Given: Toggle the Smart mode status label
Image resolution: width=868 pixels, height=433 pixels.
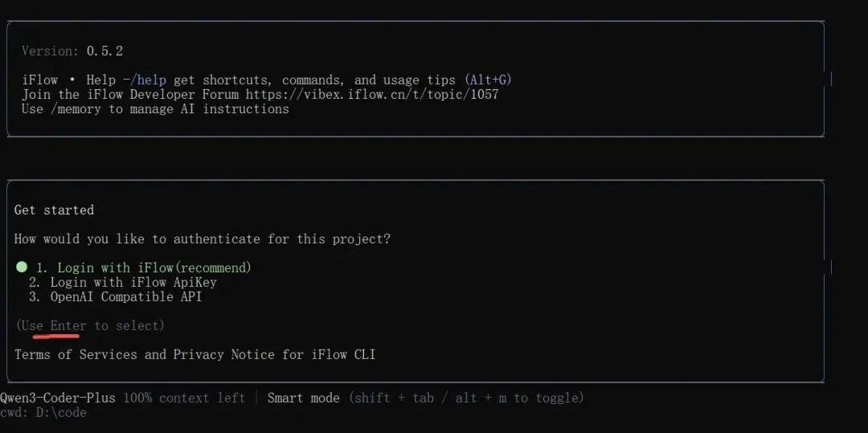Looking at the screenshot, I should point(304,398).
